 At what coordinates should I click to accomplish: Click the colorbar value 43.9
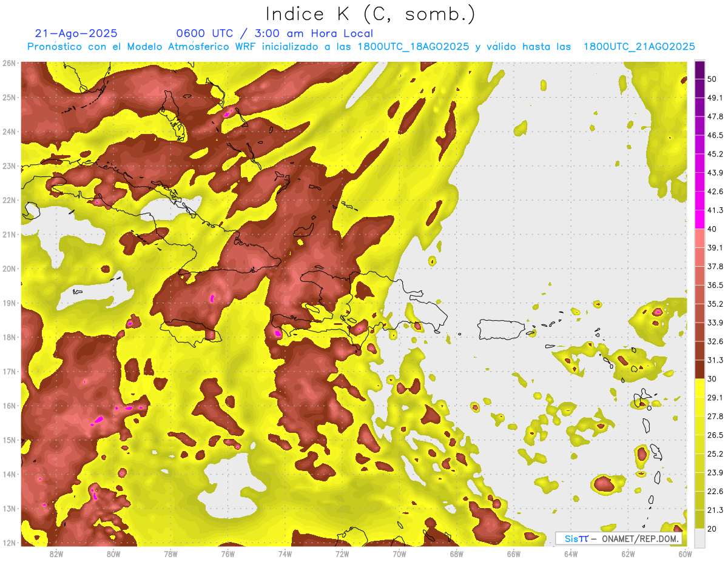tap(716, 173)
